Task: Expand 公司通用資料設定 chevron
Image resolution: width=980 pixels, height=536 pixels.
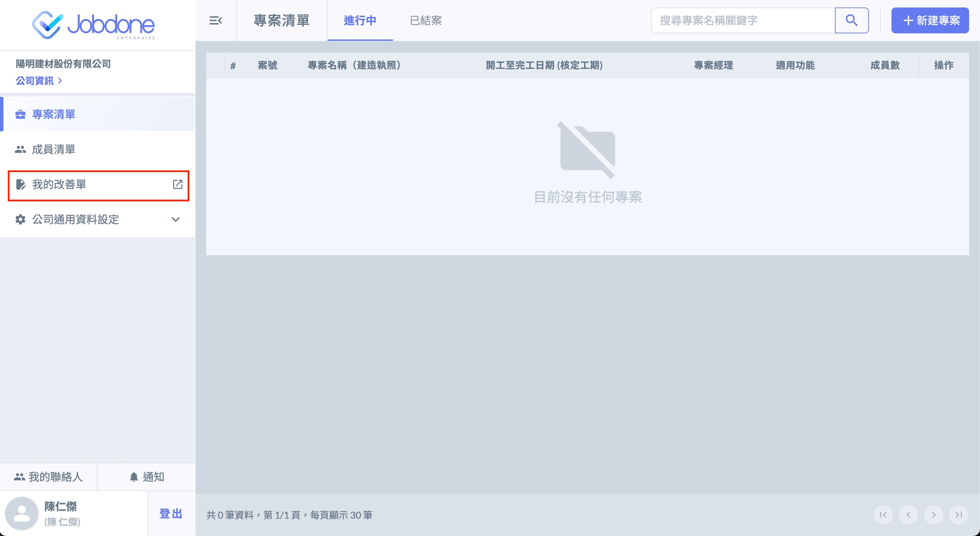Action: pos(175,219)
